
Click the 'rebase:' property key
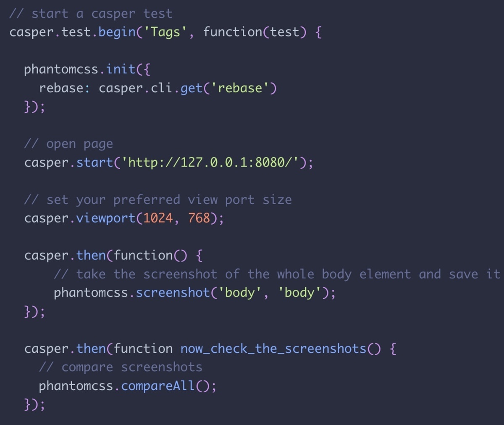(x=64, y=88)
